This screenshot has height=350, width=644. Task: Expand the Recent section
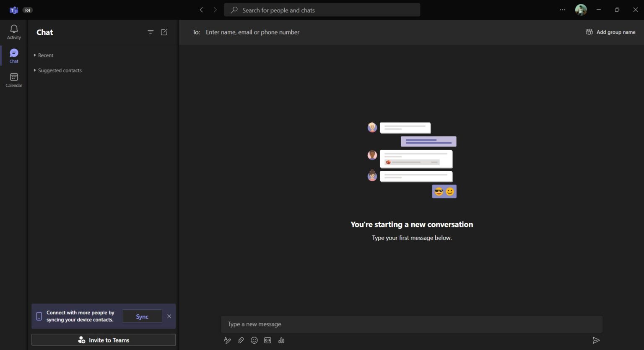pyautogui.click(x=43, y=55)
